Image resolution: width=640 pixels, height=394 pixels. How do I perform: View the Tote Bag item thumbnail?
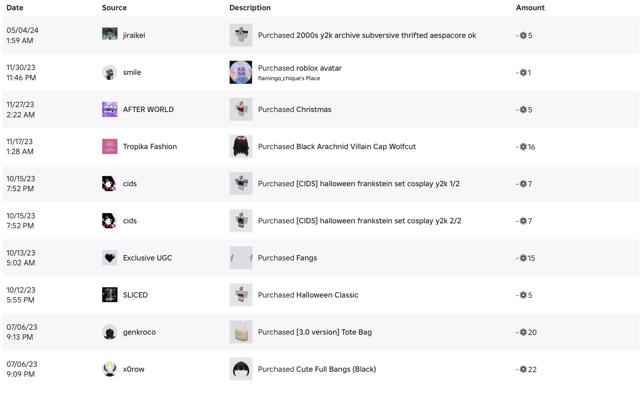[241, 332]
